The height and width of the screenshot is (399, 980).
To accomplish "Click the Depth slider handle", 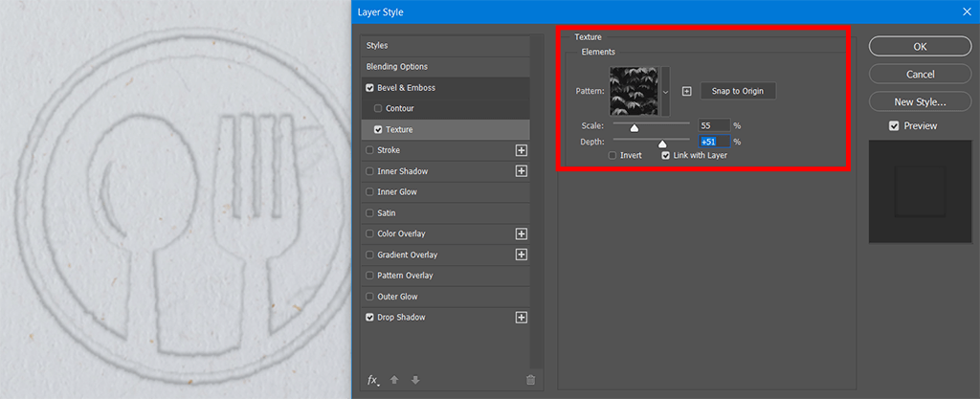I will pos(662,144).
